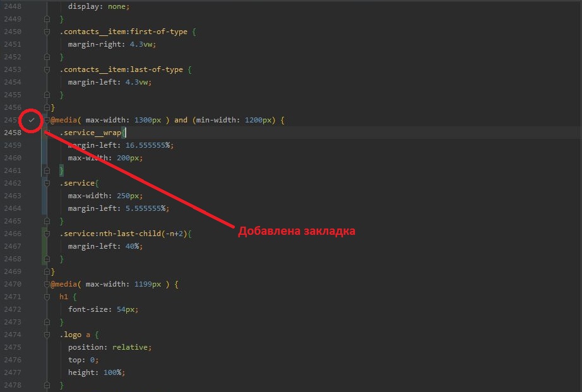Click line number 2463 in the gutter

pyautogui.click(x=13, y=196)
